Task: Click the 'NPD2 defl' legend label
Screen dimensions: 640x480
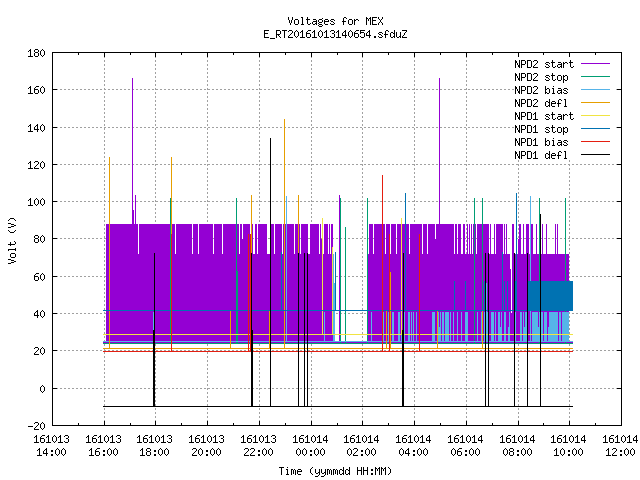Action: [541, 103]
